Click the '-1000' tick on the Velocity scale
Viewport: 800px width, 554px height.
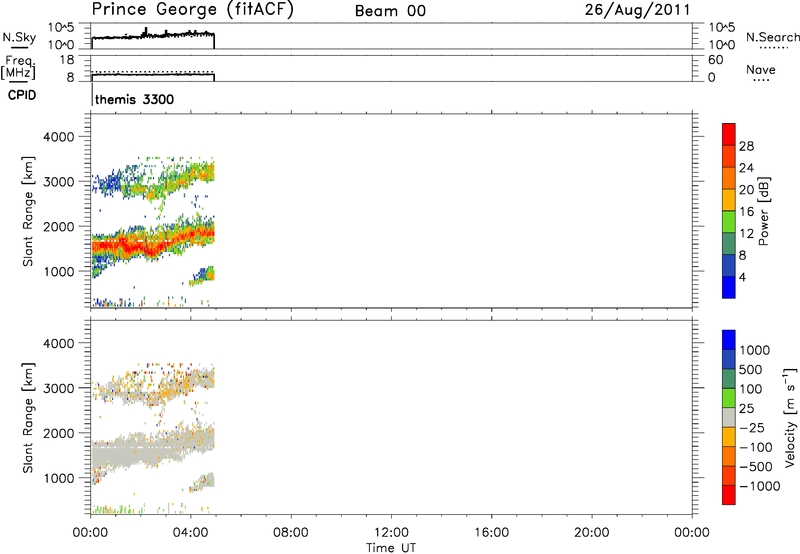click(x=759, y=486)
